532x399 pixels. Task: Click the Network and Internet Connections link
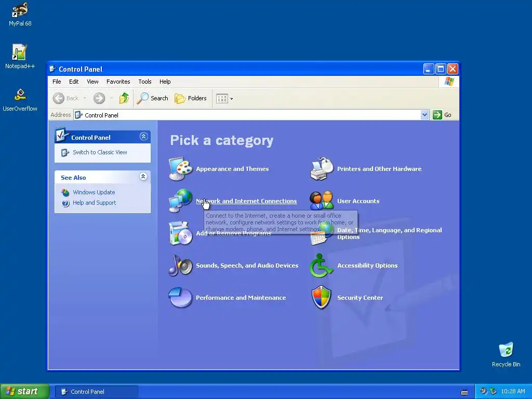[246, 201]
